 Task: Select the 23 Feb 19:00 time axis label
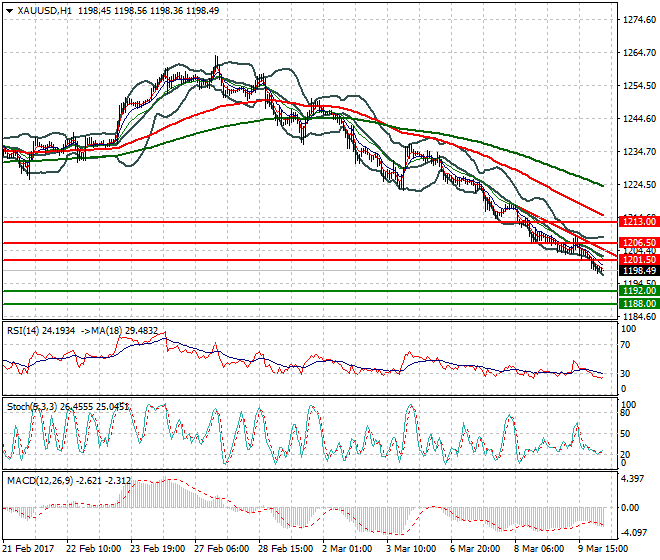click(x=157, y=549)
